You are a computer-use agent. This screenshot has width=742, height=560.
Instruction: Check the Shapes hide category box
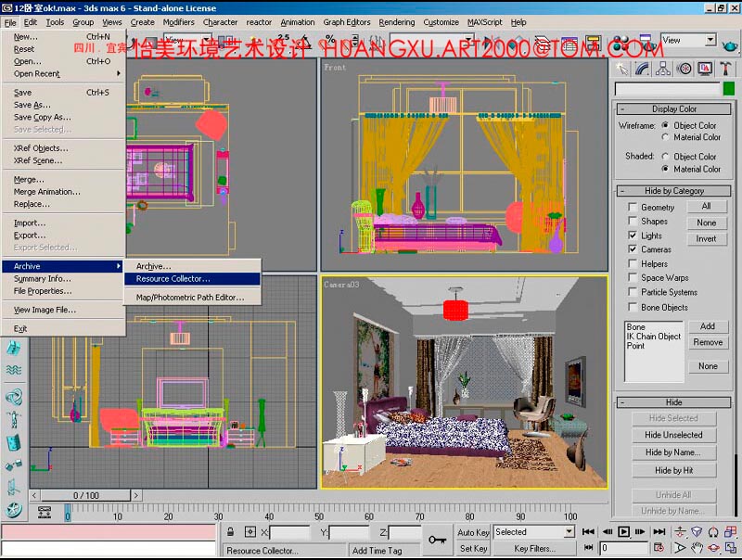point(633,221)
